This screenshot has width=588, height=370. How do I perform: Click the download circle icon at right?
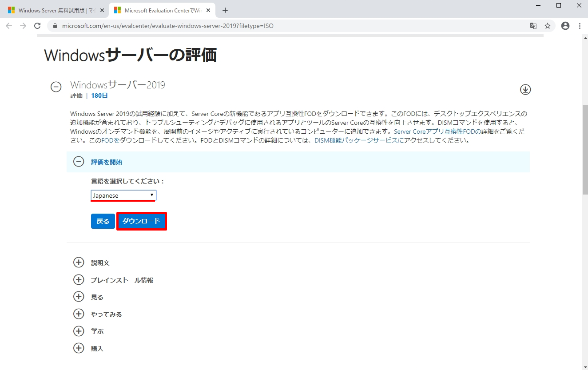pos(525,90)
